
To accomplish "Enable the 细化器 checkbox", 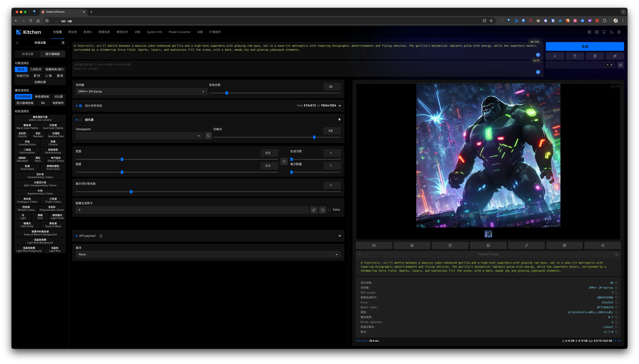I will click(81, 120).
